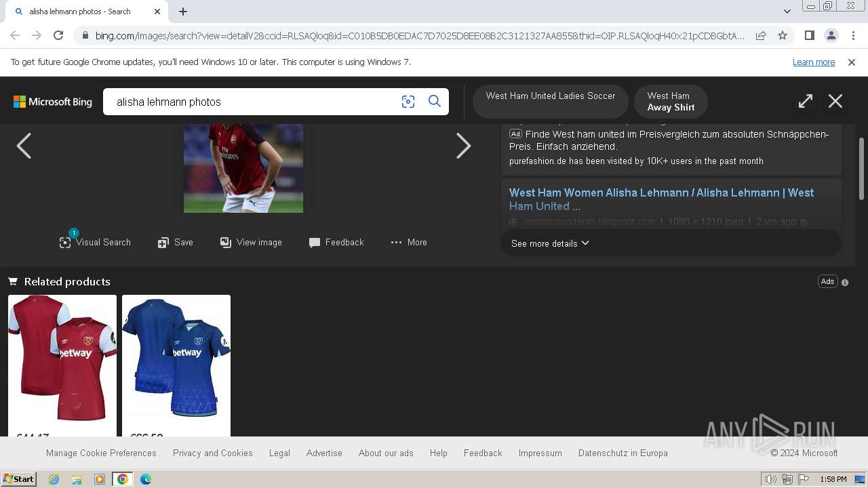Open the 1:58 PM taskbar clock
This screenshot has width=868, height=488.
(833, 479)
